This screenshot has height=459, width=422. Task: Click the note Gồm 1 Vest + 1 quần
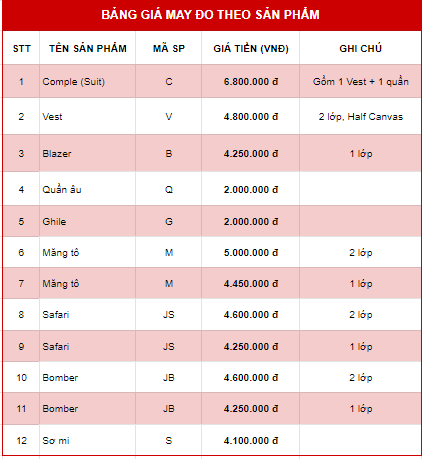[360, 82]
